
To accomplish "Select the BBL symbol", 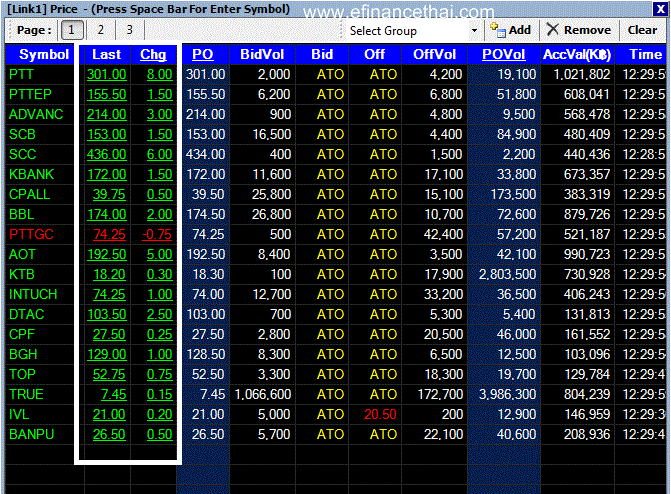I will tap(21, 214).
